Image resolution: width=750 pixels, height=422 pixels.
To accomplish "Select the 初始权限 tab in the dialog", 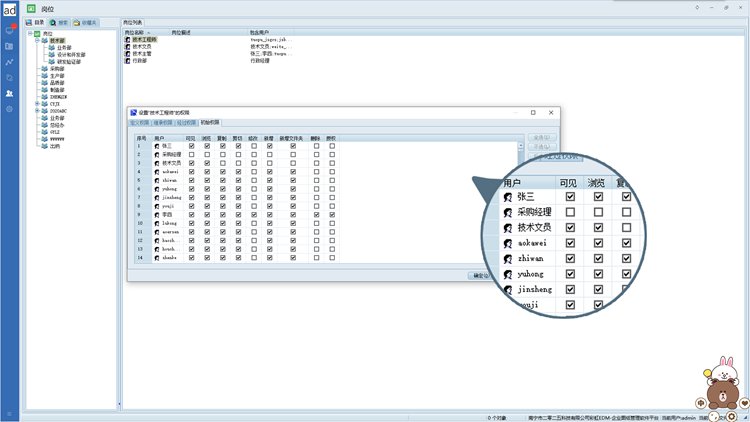I will coord(211,123).
